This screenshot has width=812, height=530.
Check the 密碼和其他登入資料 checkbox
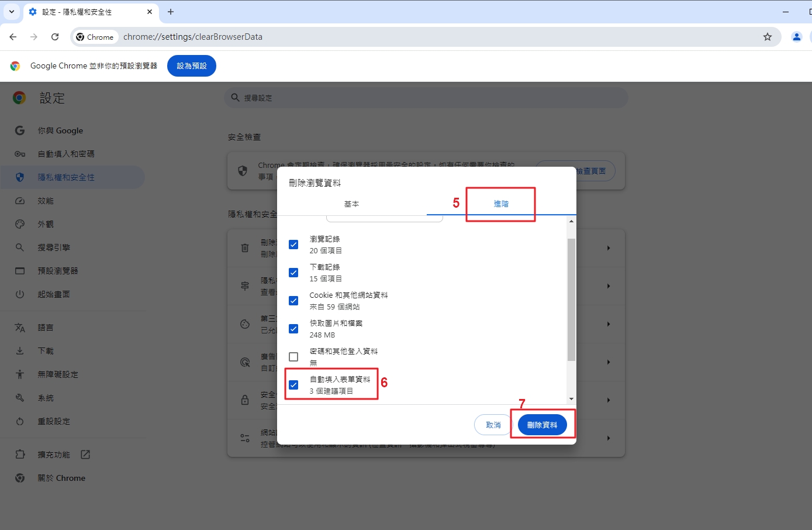[x=293, y=357]
